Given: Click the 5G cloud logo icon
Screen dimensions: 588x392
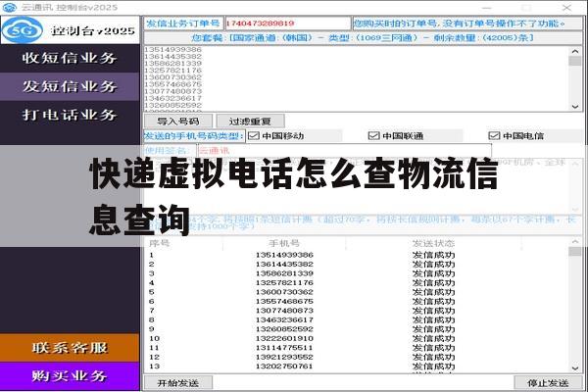Looking at the screenshot, I should (x=23, y=30).
